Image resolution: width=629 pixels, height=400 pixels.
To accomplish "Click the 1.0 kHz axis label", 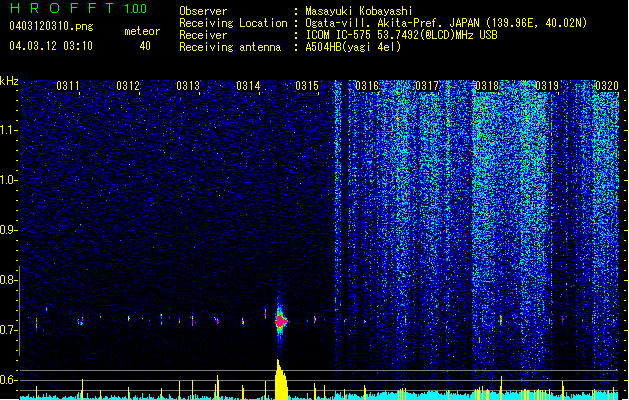I will tap(8, 180).
